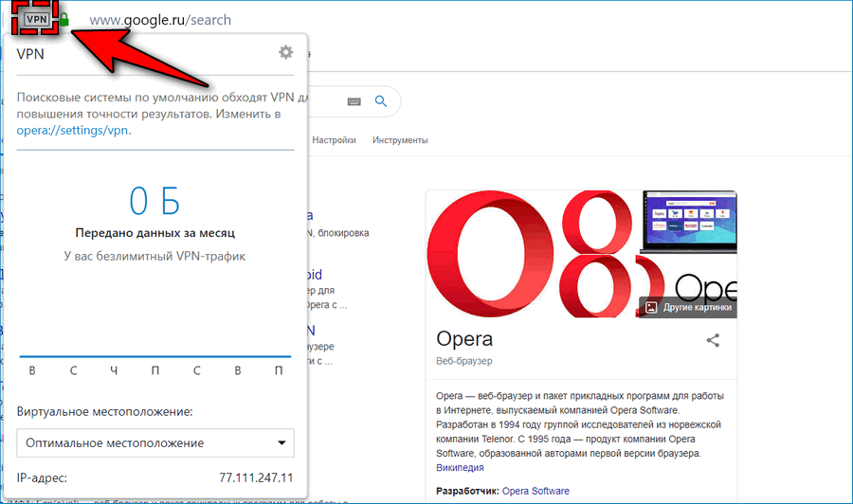Open the on-screen keyboard icon
The height and width of the screenshot is (504, 853).
354,101
